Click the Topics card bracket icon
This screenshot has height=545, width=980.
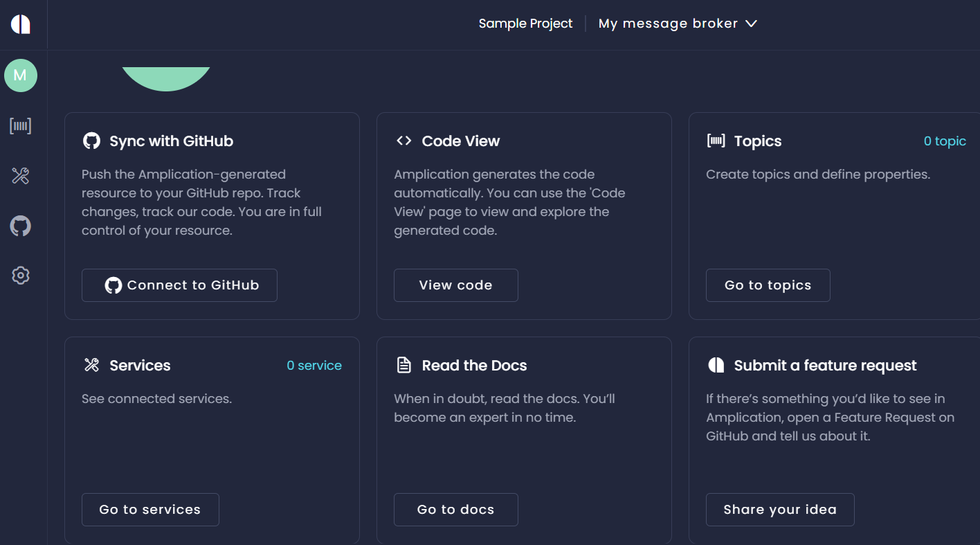coord(716,141)
